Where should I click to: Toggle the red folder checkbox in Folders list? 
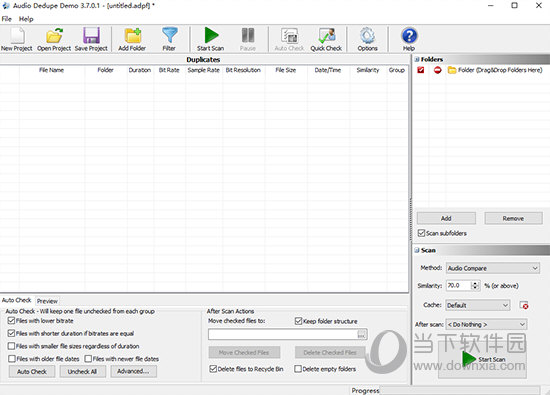pyautogui.click(x=421, y=70)
